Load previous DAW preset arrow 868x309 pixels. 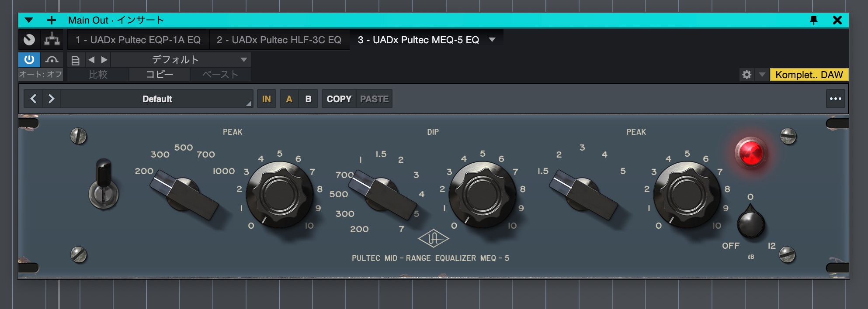point(91,60)
